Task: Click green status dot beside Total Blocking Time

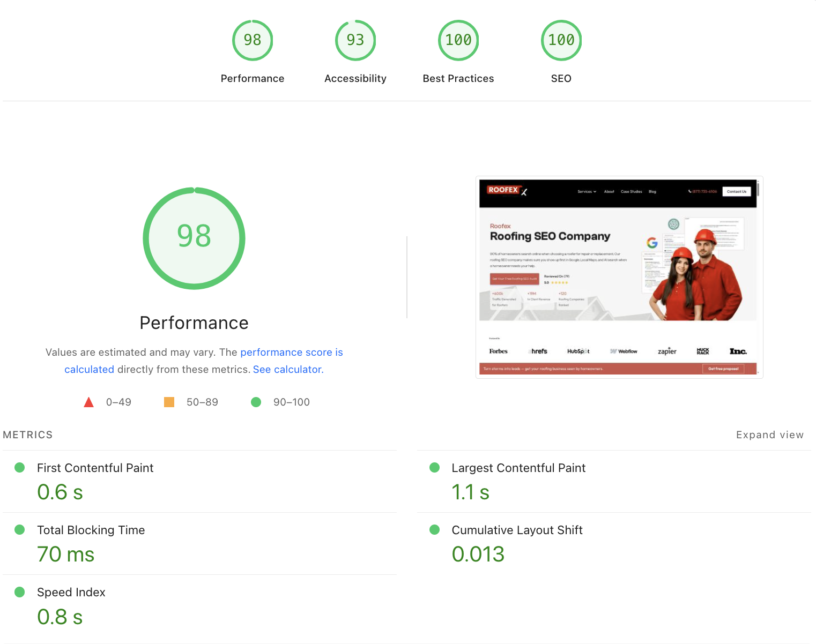Action: 20,530
